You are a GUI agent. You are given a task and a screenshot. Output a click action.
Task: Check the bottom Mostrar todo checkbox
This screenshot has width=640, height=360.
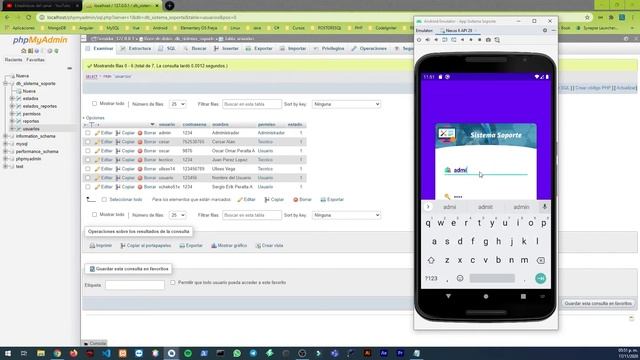[94, 215]
